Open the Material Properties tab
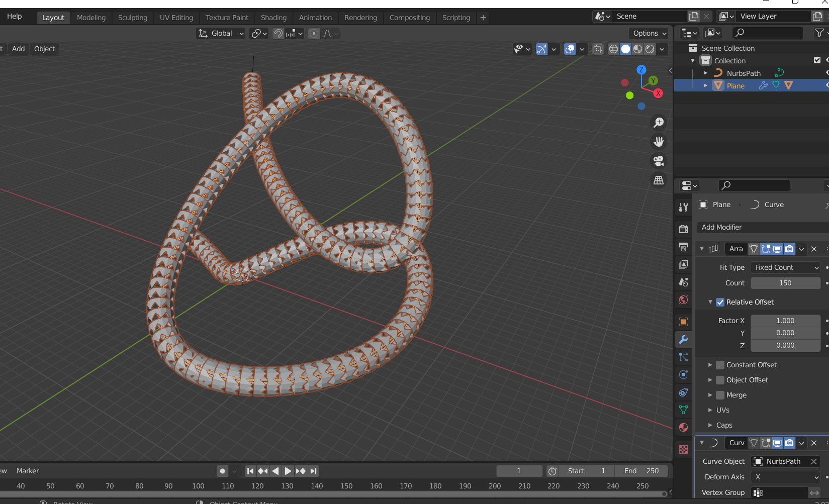829x504 pixels. click(x=683, y=427)
